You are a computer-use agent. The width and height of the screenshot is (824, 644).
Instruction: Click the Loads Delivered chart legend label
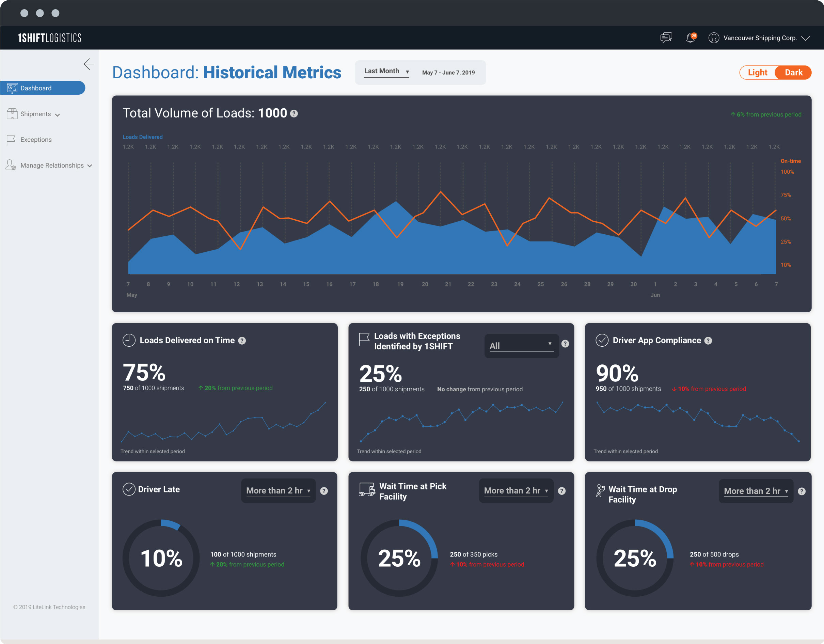point(142,137)
